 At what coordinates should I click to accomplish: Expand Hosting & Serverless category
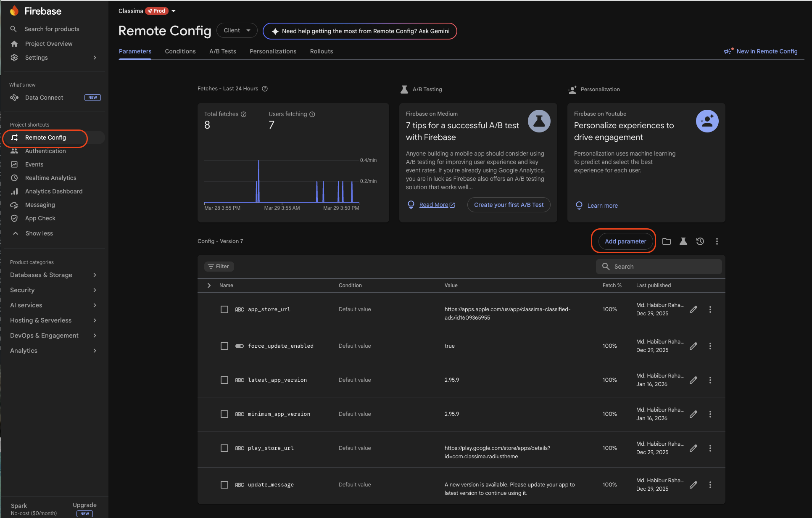click(x=54, y=320)
